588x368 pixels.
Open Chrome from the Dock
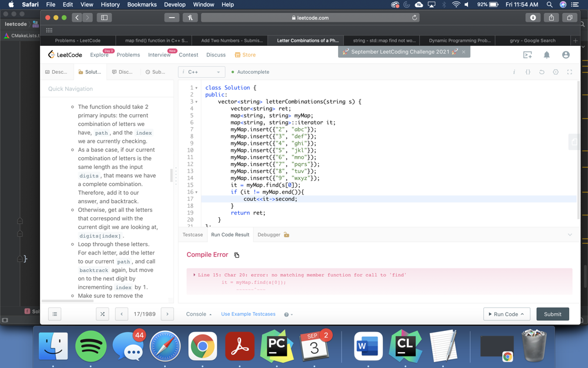coord(202,346)
